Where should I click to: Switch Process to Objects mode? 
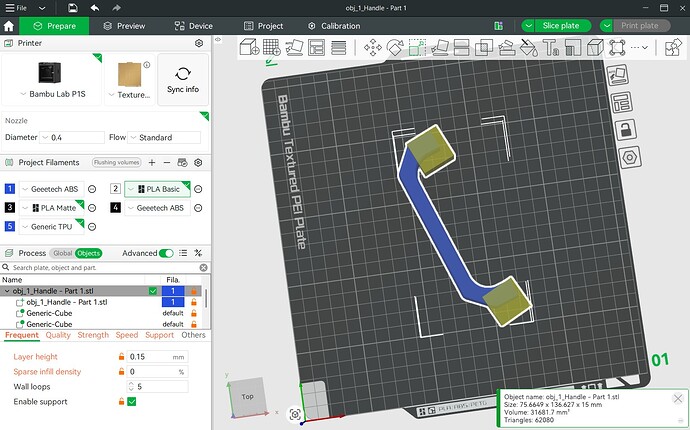click(88, 253)
